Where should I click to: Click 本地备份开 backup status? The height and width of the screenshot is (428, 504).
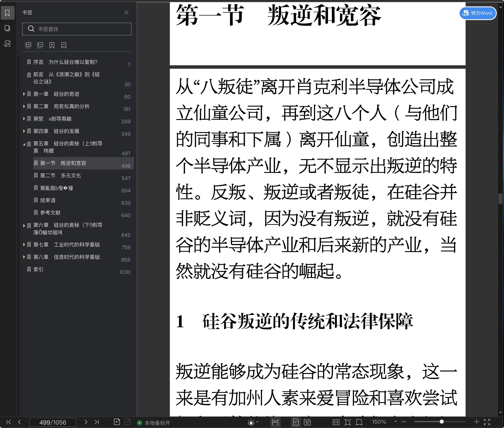tap(154, 423)
